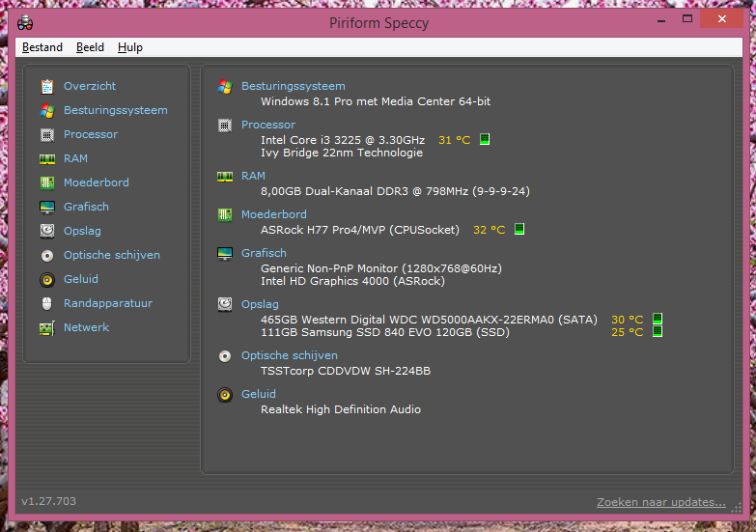The height and width of the screenshot is (532, 756).
Task: Open the Hulp menu
Action: [x=130, y=47]
